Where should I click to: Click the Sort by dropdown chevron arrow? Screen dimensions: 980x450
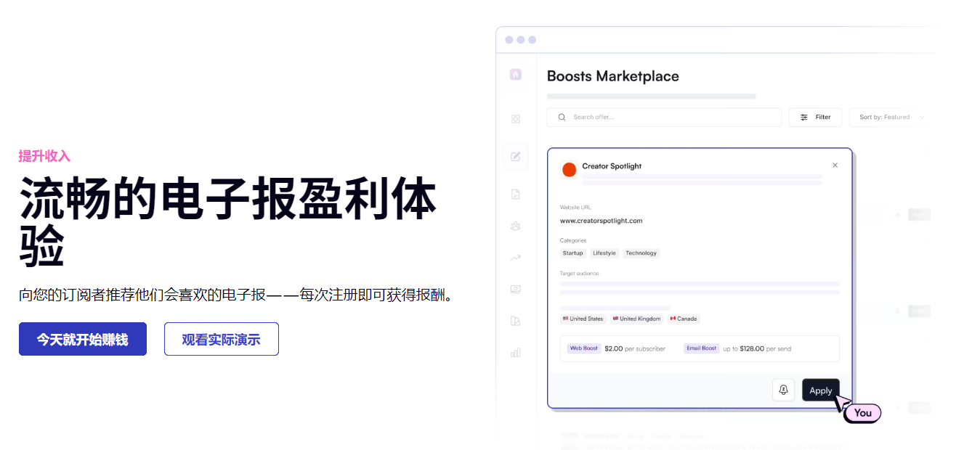(923, 118)
